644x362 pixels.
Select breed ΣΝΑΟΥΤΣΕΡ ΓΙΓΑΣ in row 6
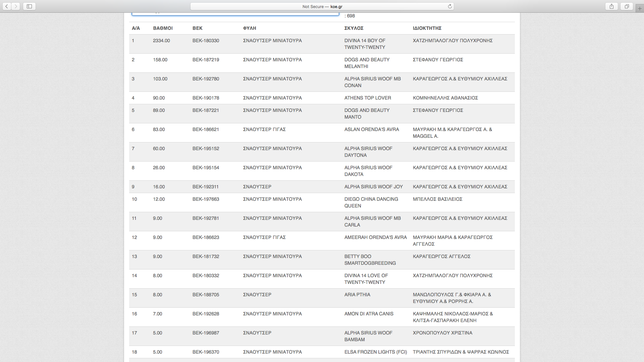(x=264, y=129)
